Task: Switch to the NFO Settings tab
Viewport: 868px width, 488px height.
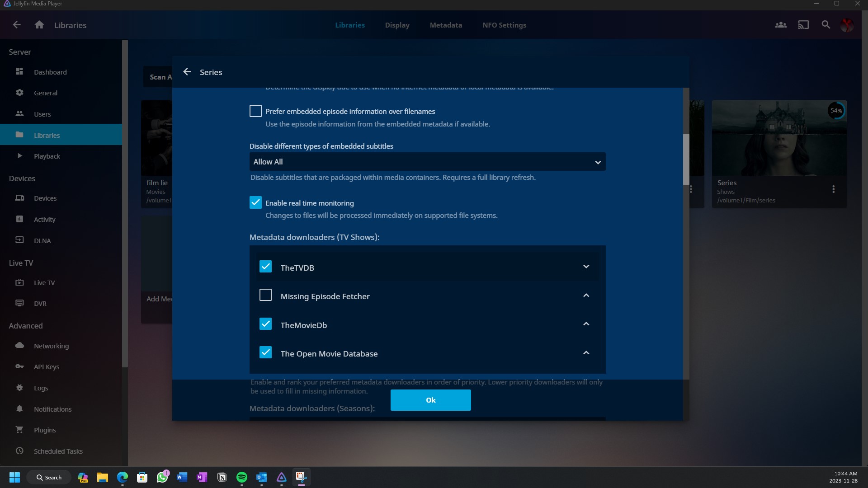Action: coord(504,25)
